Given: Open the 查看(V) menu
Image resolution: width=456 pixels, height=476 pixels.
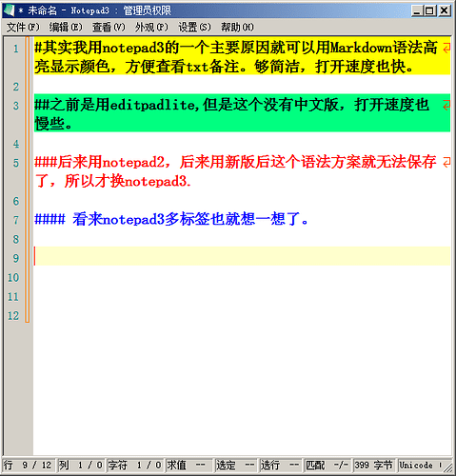Looking at the screenshot, I should click(x=109, y=28).
